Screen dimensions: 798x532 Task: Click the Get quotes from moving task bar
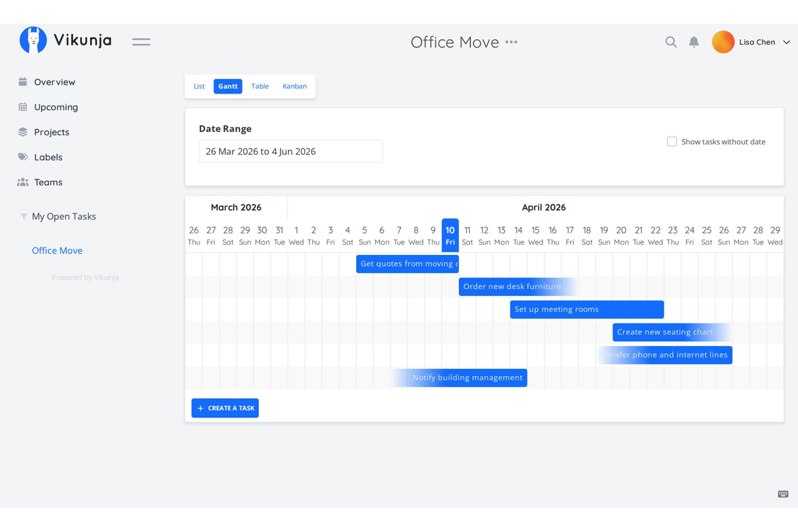408,264
